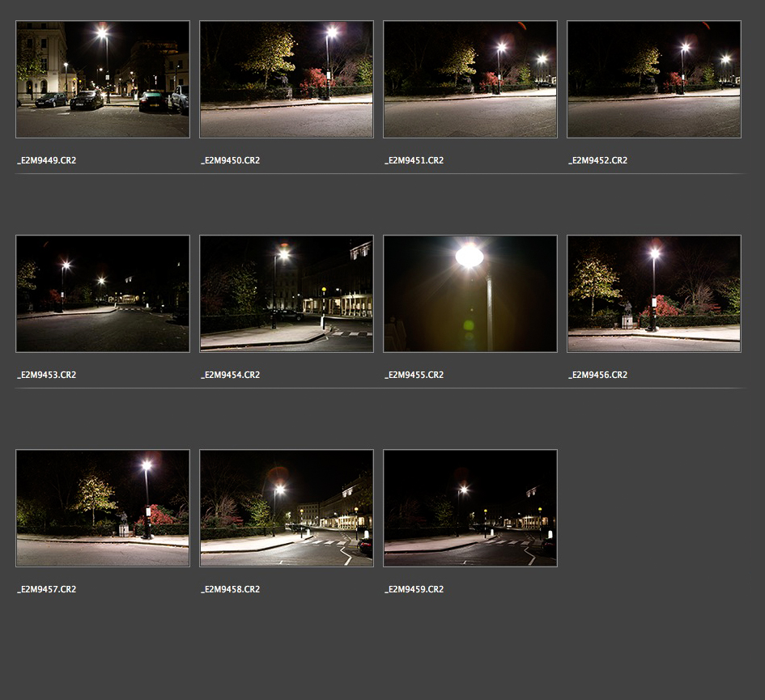Click the filename text _E2M9450.CR2
The height and width of the screenshot is (700, 765).
pyautogui.click(x=231, y=160)
